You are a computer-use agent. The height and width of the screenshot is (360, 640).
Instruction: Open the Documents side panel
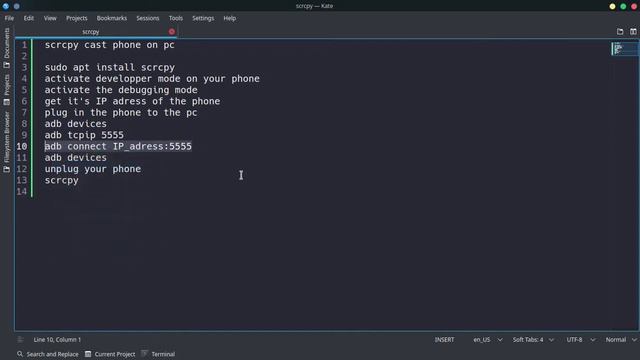coord(7,48)
